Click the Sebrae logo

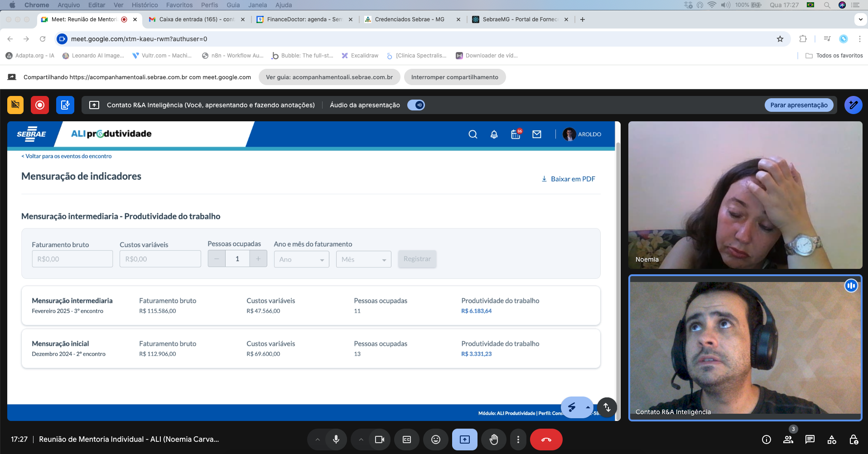pyautogui.click(x=31, y=134)
